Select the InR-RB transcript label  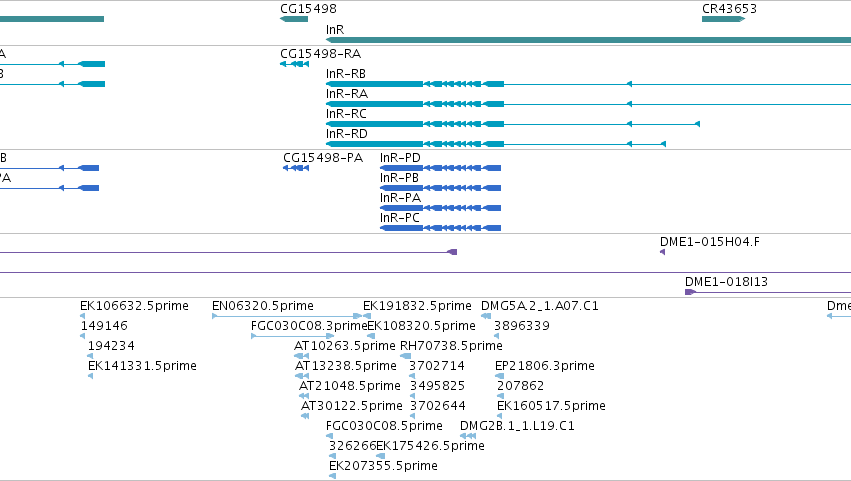[346, 74]
